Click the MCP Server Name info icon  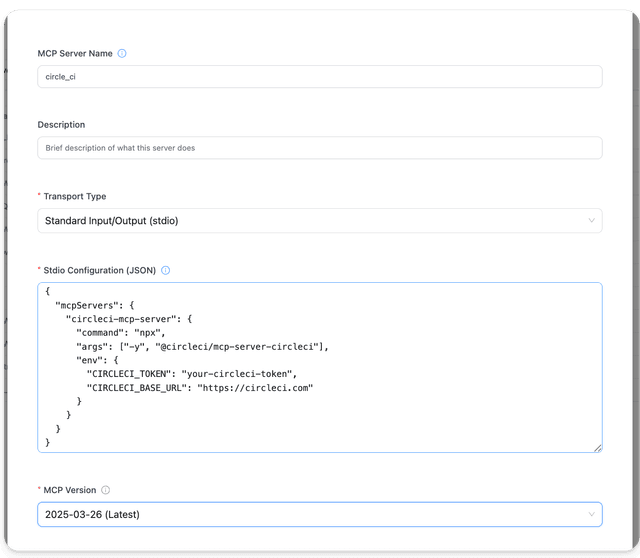pyautogui.click(x=122, y=53)
